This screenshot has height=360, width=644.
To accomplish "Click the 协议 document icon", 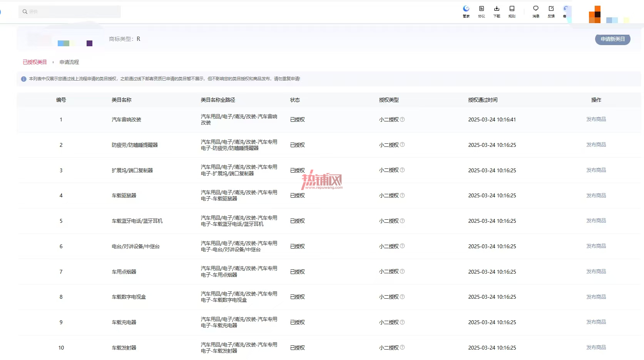I will pos(481,8).
